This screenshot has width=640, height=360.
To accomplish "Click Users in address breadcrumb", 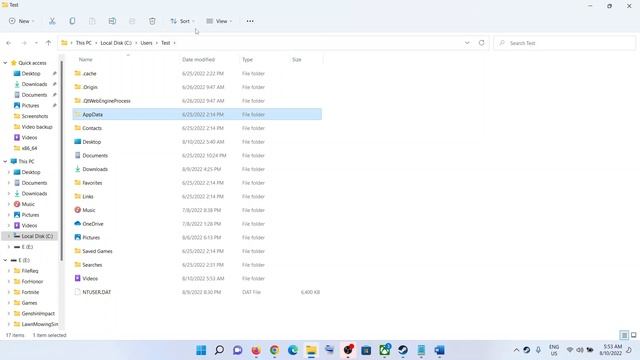I will [x=147, y=43].
